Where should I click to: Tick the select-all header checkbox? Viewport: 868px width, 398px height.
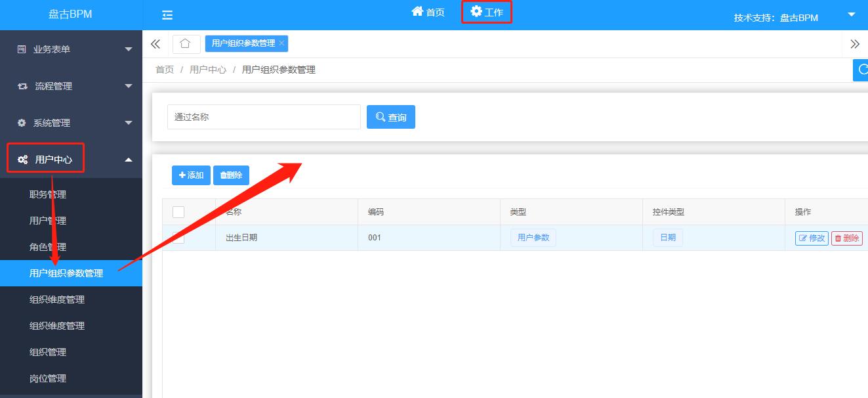click(x=178, y=211)
